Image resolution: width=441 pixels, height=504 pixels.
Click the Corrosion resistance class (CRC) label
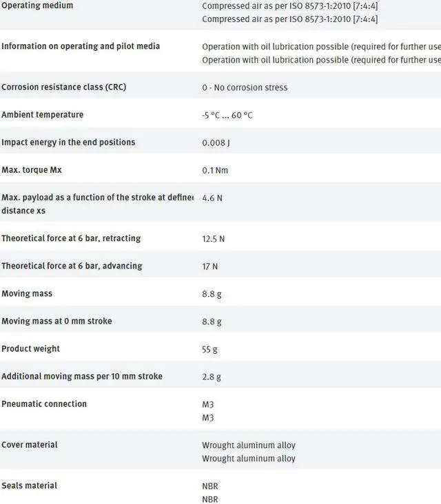63,87
